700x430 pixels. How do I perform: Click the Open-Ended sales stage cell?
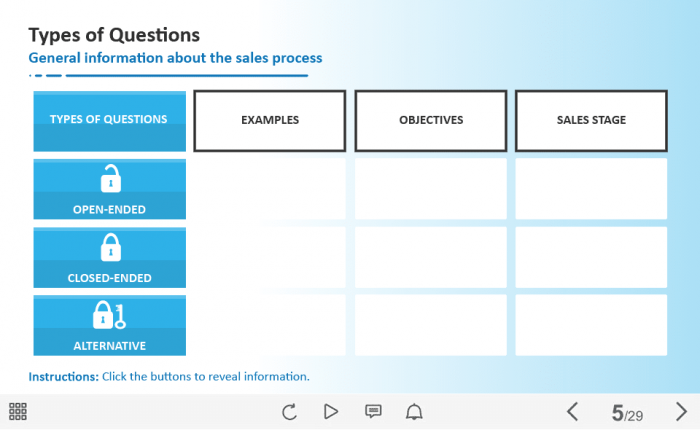[591, 189]
